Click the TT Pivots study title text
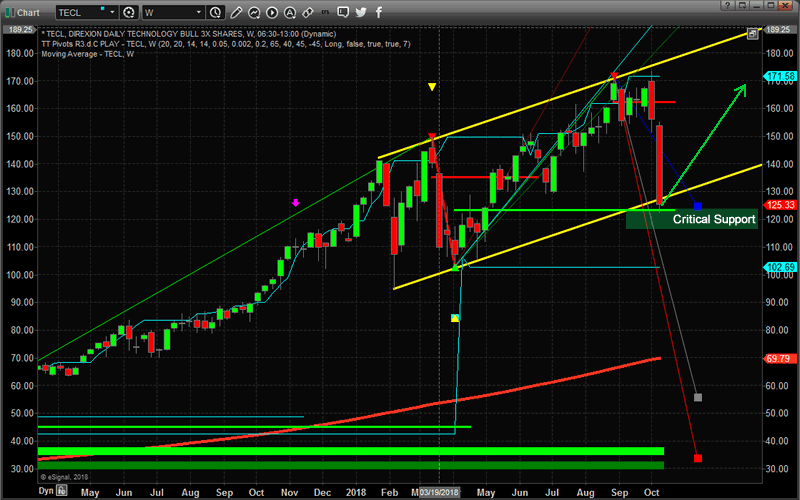800x500 pixels. (226, 44)
